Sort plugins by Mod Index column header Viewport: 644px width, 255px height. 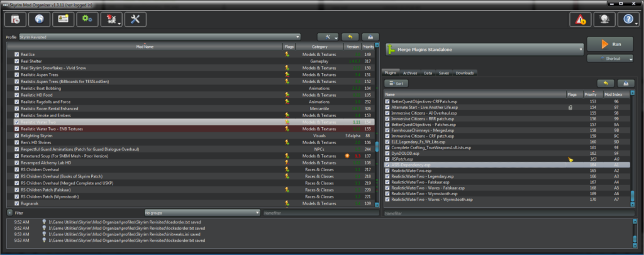[x=614, y=94]
